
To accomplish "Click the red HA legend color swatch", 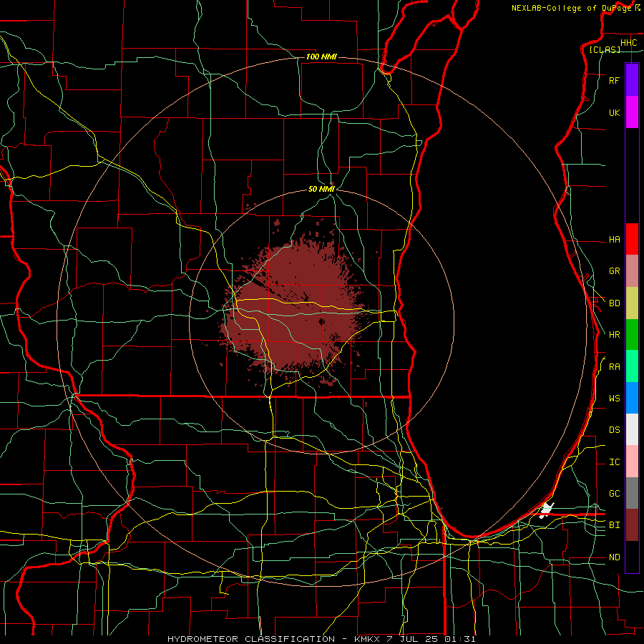I will (x=632, y=239).
